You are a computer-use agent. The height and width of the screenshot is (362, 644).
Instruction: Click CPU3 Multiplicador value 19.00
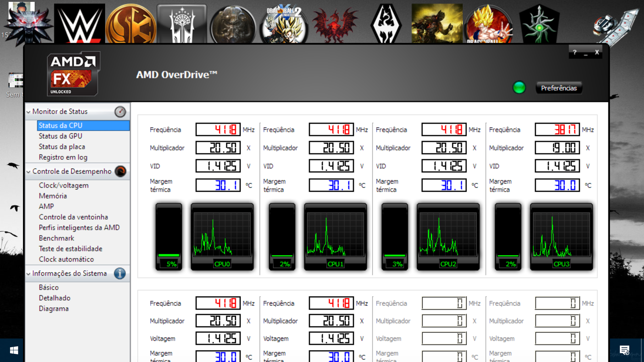click(557, 148)
